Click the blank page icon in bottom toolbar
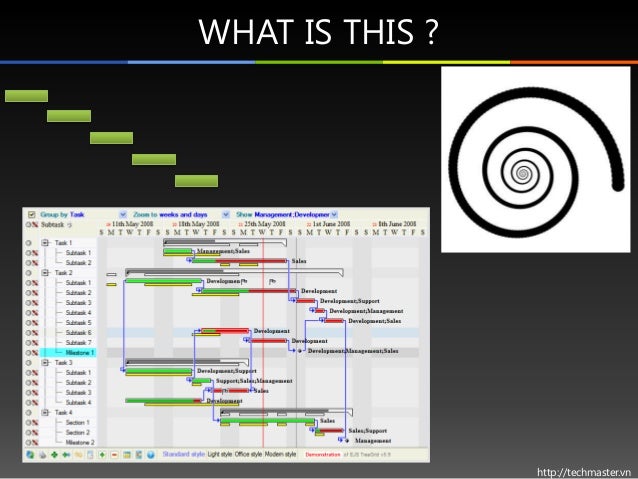This screenshot has width=638, height=479. click(90, 455)
